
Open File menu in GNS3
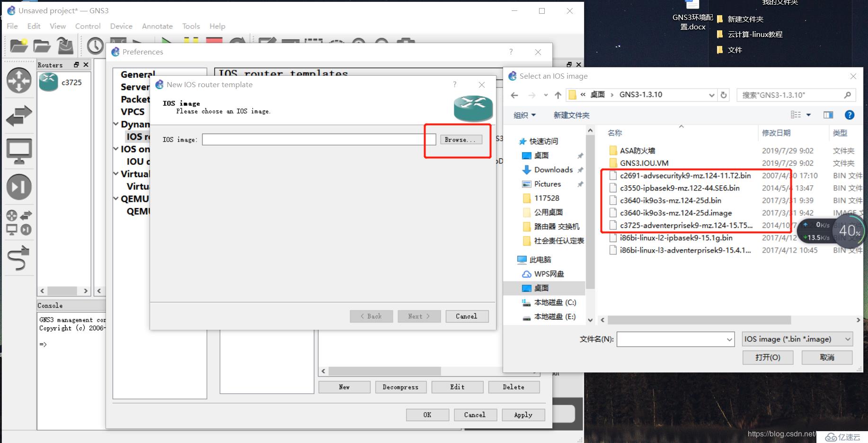point(12,26)
